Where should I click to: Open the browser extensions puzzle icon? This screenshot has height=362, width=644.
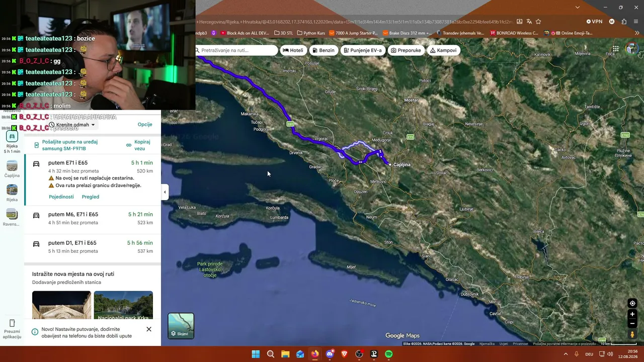(x=624, y=22)
